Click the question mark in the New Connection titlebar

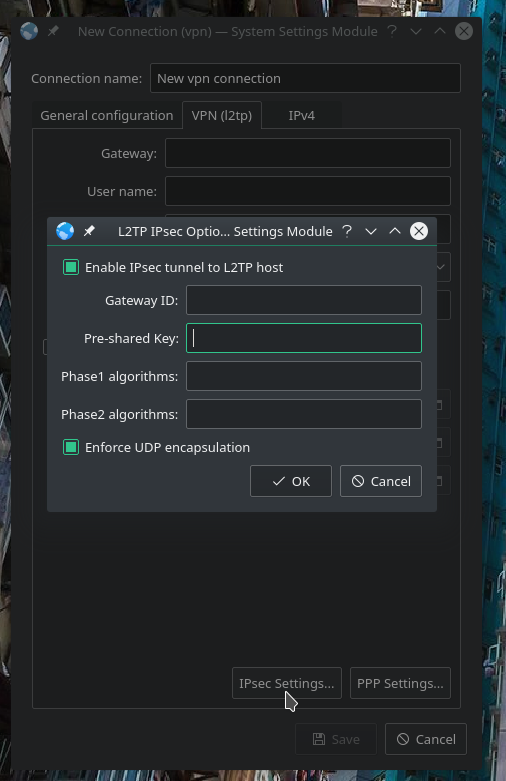pos(392,31)
